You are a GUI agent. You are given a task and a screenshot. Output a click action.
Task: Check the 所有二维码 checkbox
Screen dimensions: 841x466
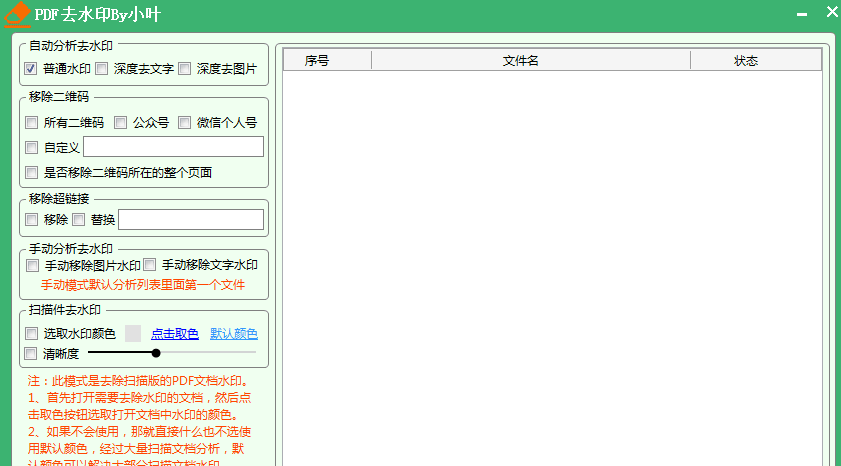[x=32, y=123]
